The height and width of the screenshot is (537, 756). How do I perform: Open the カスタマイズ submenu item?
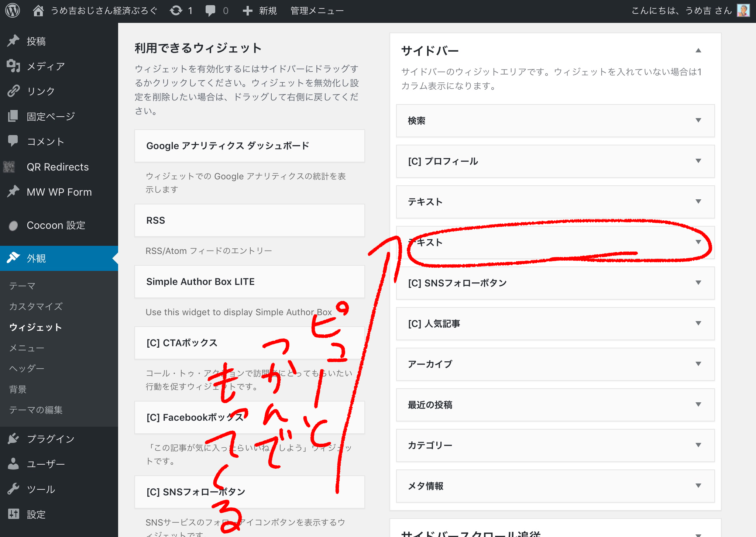click(36, 306)
